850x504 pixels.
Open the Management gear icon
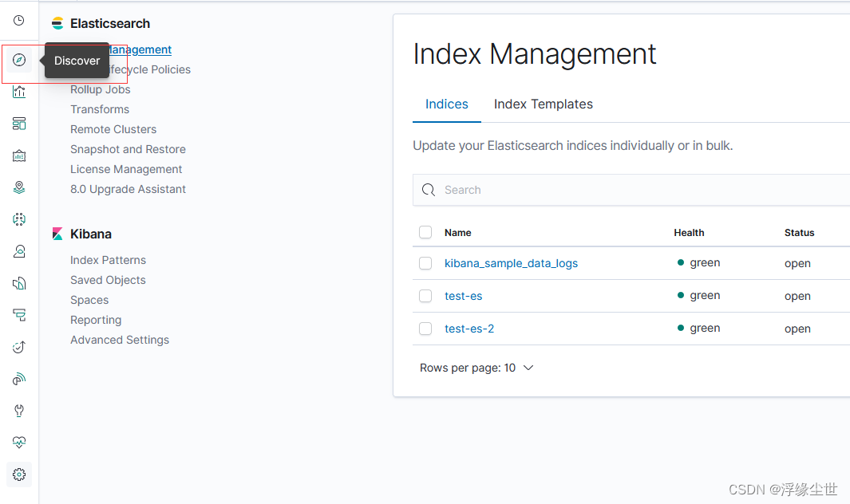coord(19,474)
